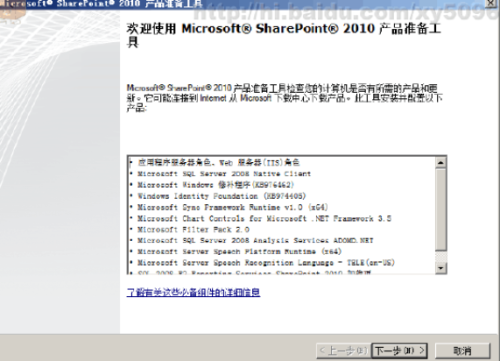This screenshot has width=500, height=361.
Task: Click the 取消 (Cancel) button
Action: [463, 351]
